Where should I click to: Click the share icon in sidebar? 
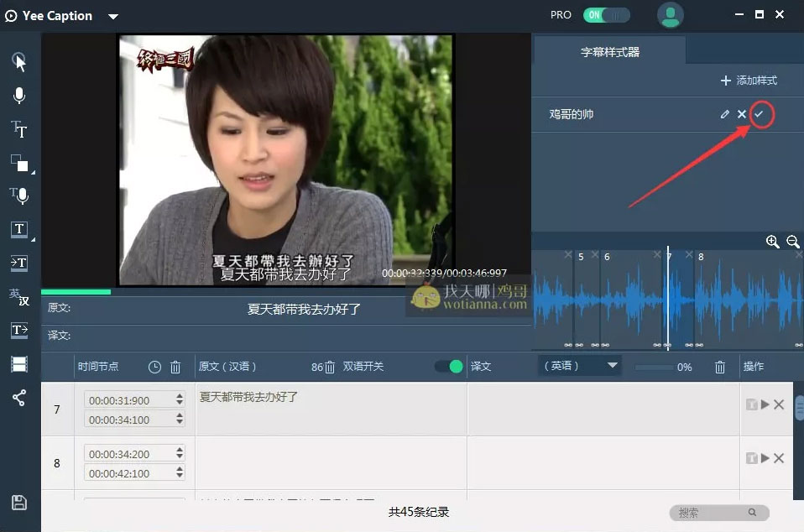pos(19,398)
